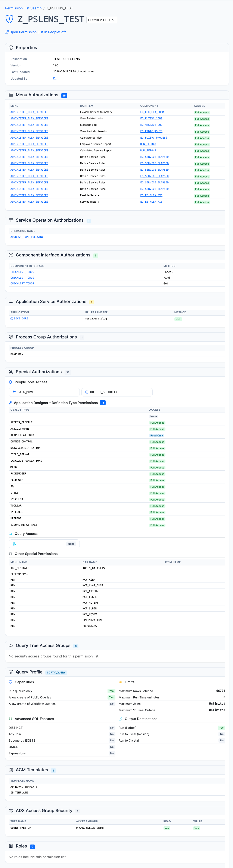Click the ADS Access Group Security arrows icon

click(x=11, y=810)
